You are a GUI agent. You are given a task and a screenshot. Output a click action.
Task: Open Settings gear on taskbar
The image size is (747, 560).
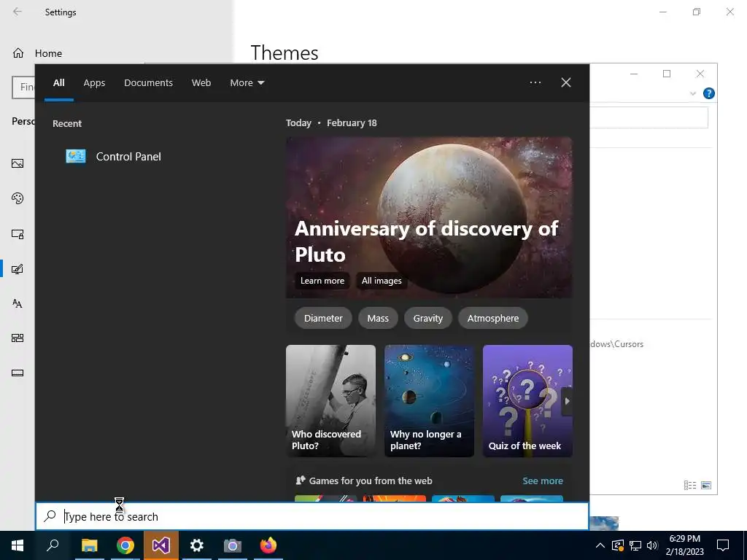coord(197,545)
